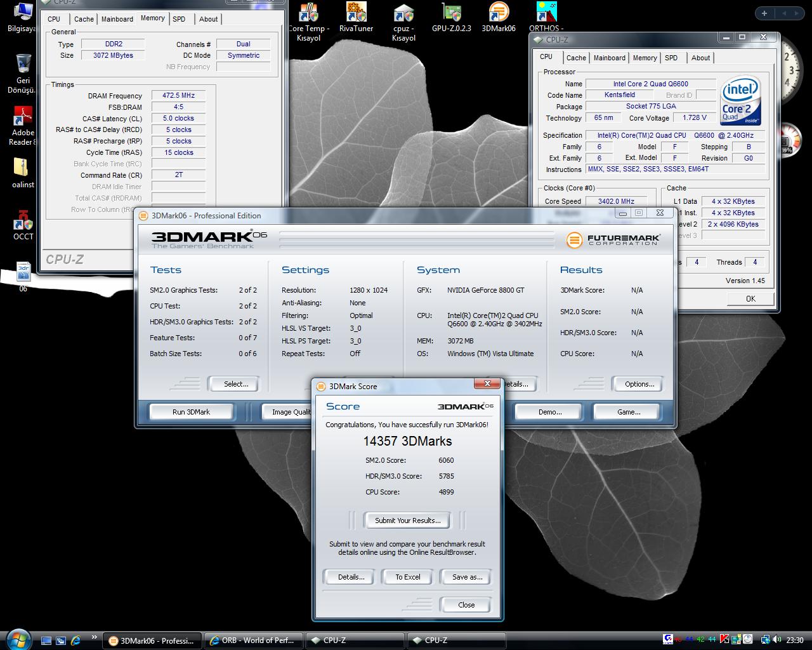Open SPD tab in right CPU-Z window
This screenshot has height=650, width=812.
tap(671, 58)
